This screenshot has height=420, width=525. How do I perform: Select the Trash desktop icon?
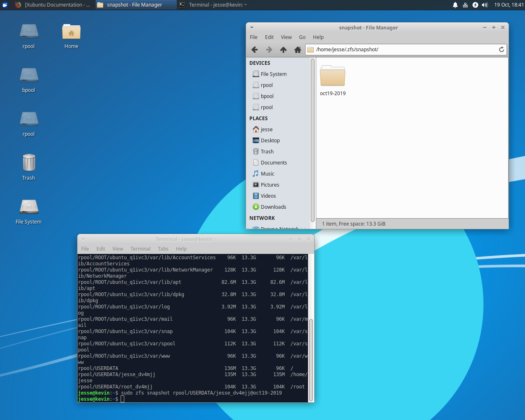point(29,162)
